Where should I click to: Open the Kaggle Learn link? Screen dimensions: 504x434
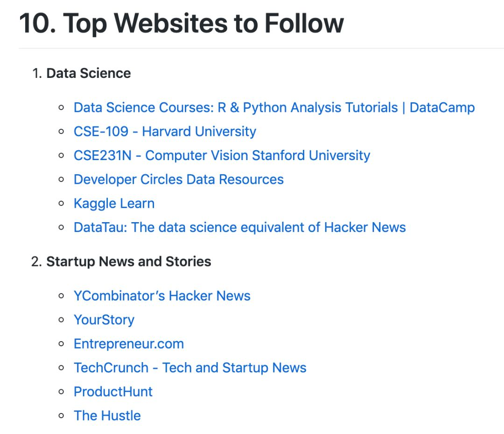pyautogui.click(x=114, y=203)
